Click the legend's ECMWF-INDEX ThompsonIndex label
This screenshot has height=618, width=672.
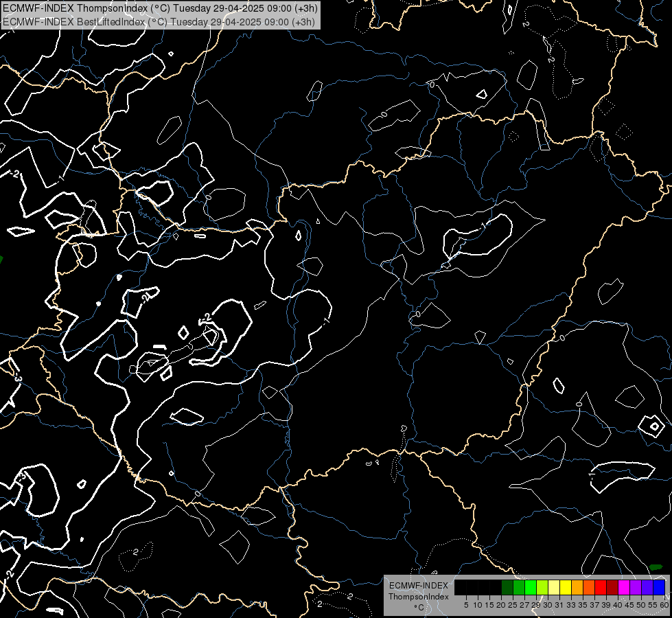[x=419, y=591]
